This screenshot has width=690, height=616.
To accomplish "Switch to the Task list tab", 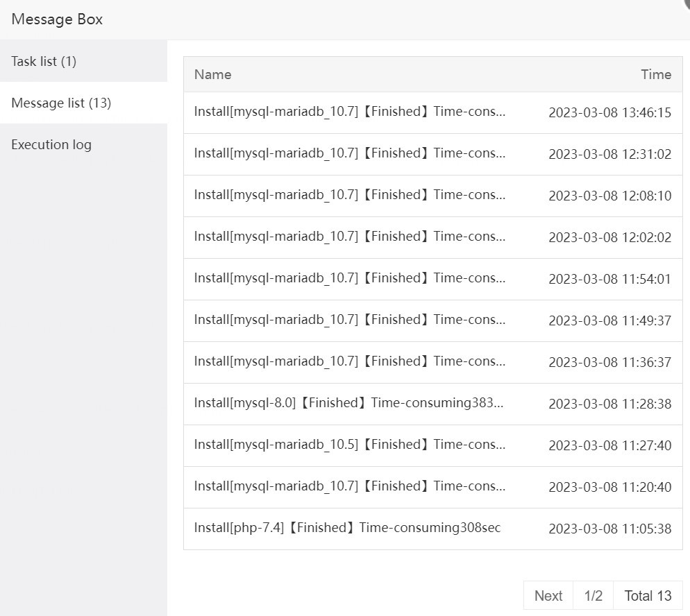I will pyautogui.click(x=44, y=61).
